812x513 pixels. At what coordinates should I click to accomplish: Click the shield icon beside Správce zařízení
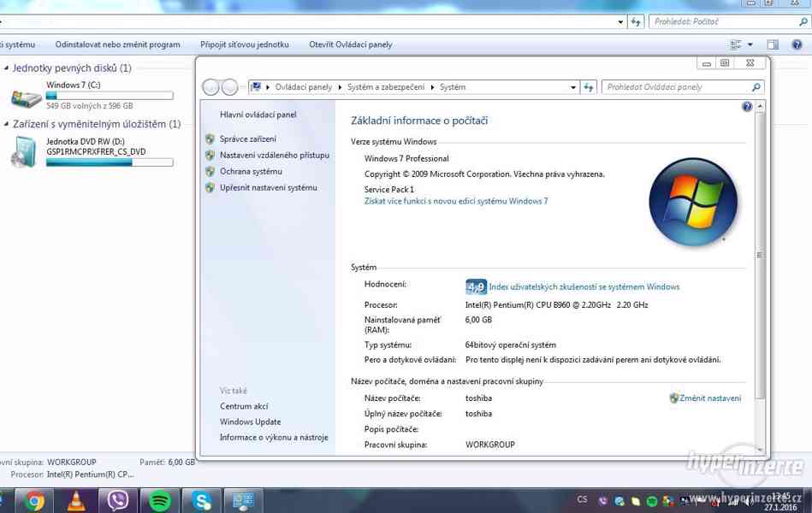pyautogui.click(x=210, y=139)
